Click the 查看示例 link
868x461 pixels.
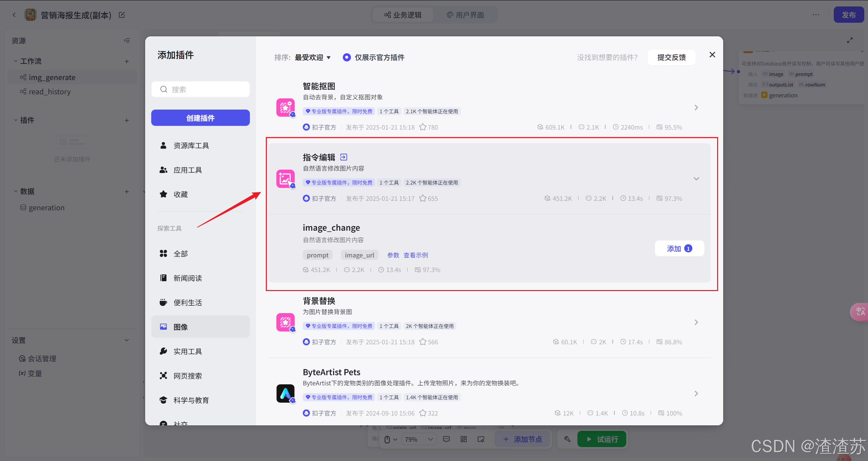click(415, 255)
